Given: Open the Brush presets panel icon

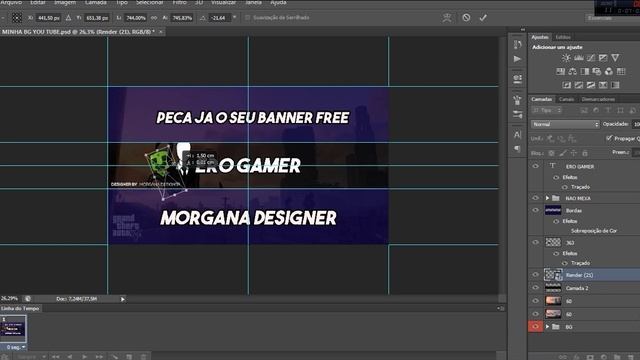Looking at the screenshot, I should [x=518, y=114].
